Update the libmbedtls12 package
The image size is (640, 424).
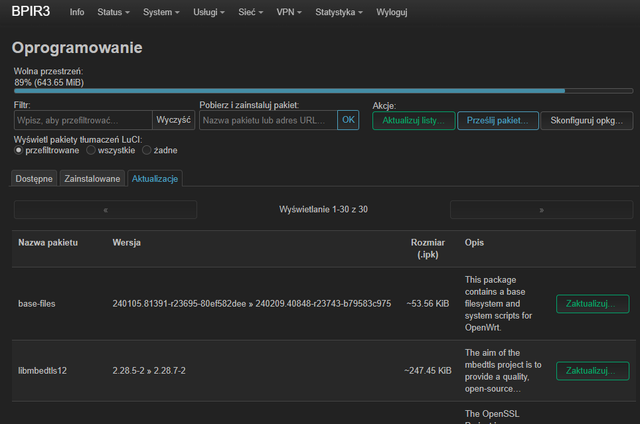click(592, 371)
